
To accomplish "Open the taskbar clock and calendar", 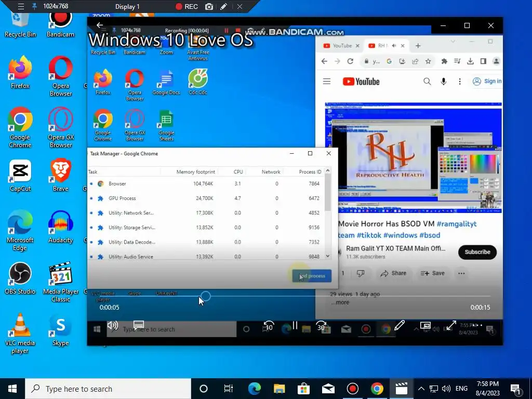I will [487, 389].
